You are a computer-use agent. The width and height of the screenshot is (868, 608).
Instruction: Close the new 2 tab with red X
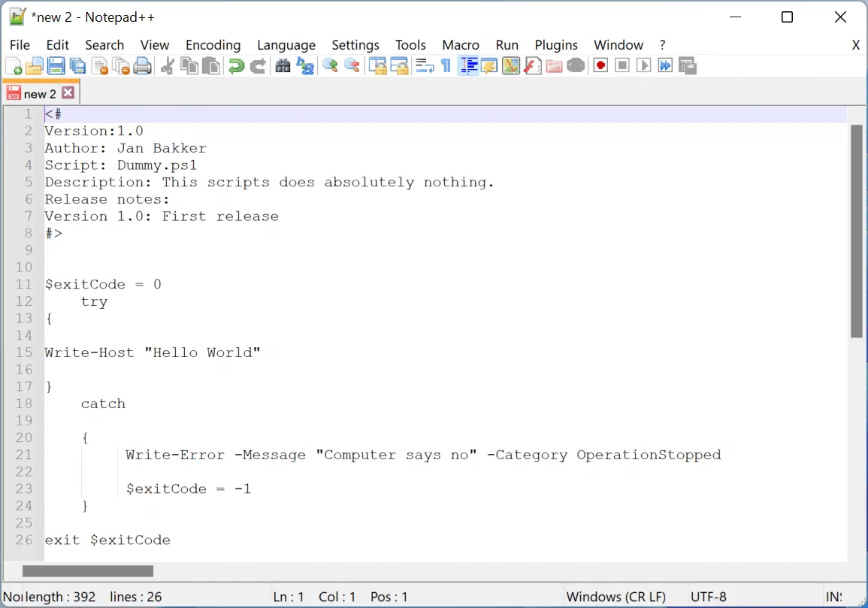(68, 92)
